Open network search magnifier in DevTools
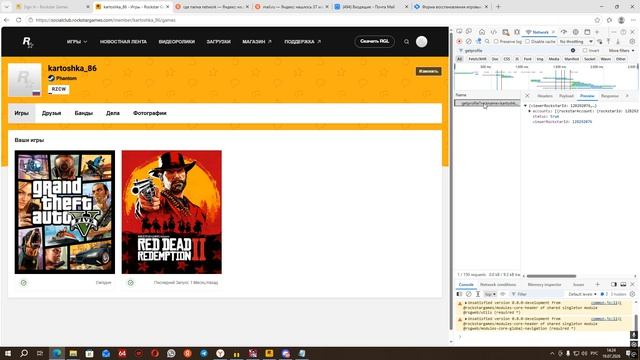 [x=487, y=41]
